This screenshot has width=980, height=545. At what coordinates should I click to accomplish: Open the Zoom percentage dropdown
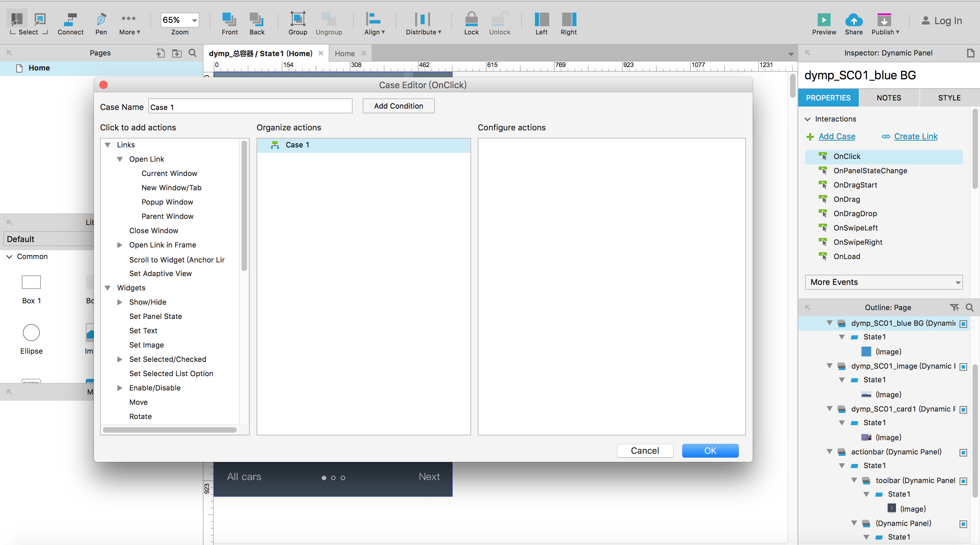point(194,20)
